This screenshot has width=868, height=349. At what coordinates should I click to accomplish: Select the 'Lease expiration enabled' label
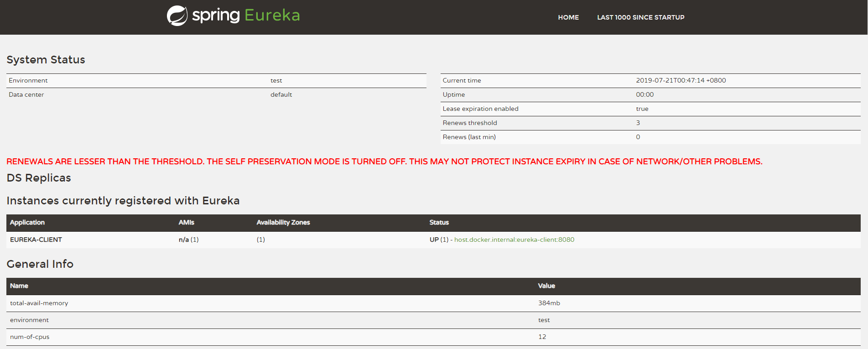tap(480, 109)
